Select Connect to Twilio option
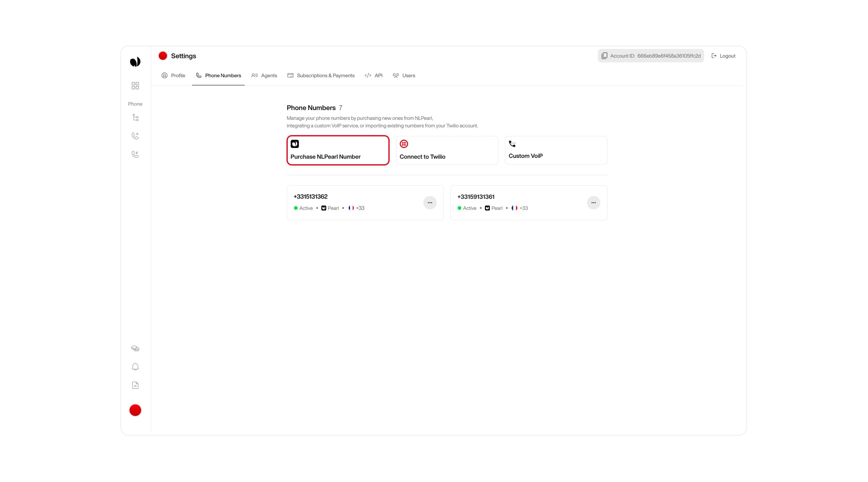 (x=447, y=150)
